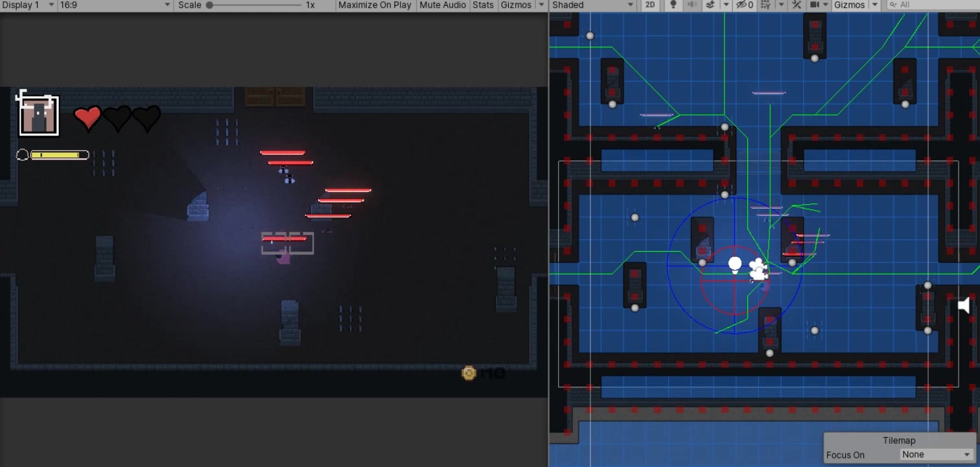This screenshot has width=980, height=467.
Task: Toggle 2D scene view mode
Action: pyautogui.click(x=650, y=5)
